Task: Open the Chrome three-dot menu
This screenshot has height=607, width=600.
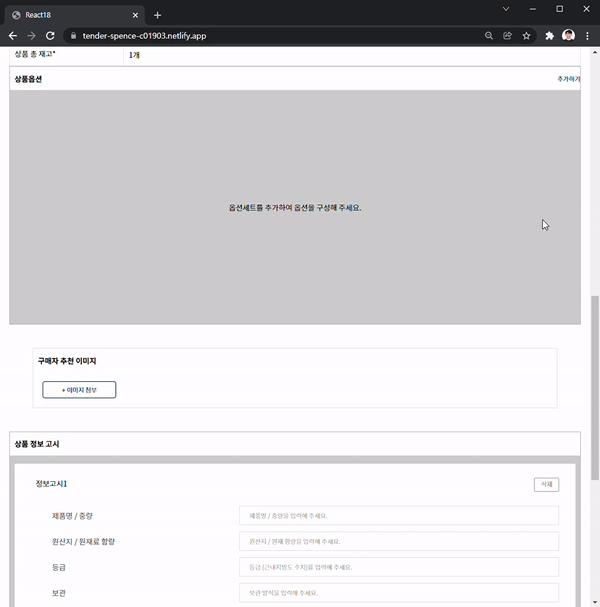Action: point(587,35)
